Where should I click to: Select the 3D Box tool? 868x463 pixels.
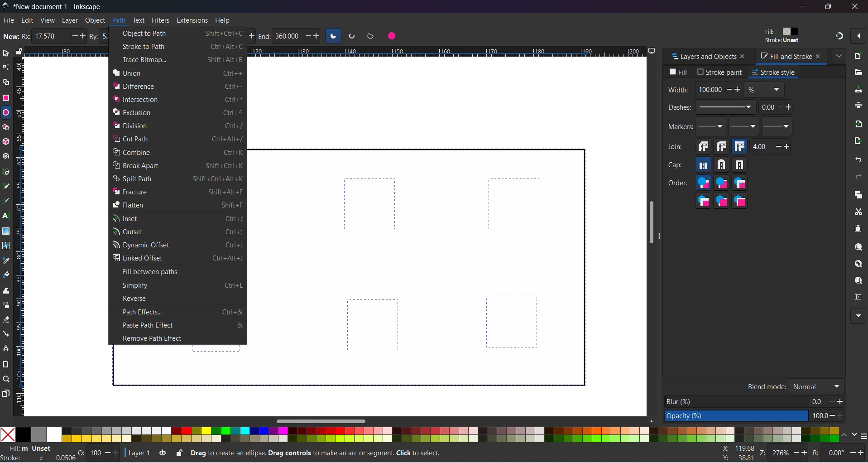pyautogui.click(x=6, y=142)
